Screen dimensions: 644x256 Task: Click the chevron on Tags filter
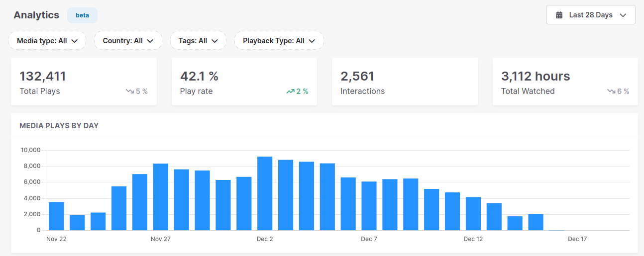[x=215, y=41]
